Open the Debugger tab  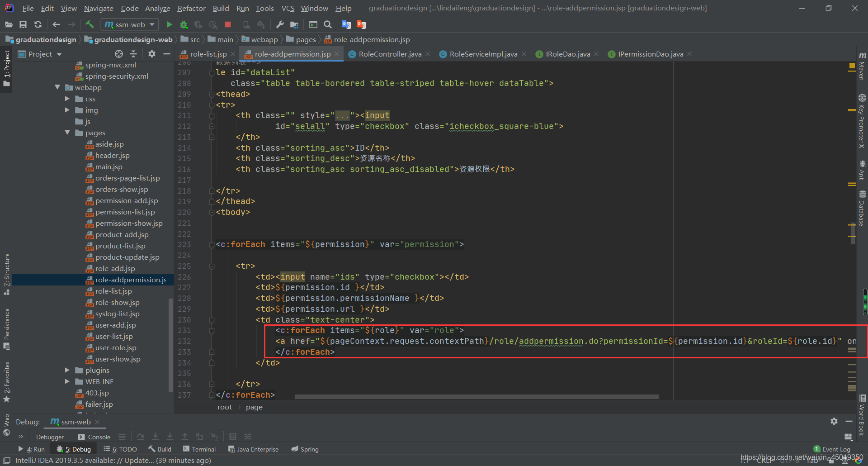tap(50, 437)
